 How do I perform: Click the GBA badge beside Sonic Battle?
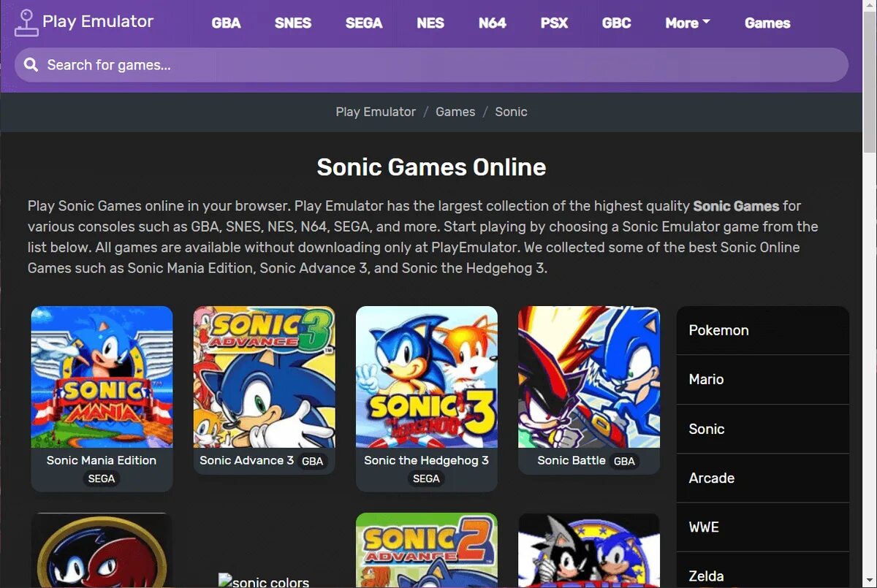point(624,461)
